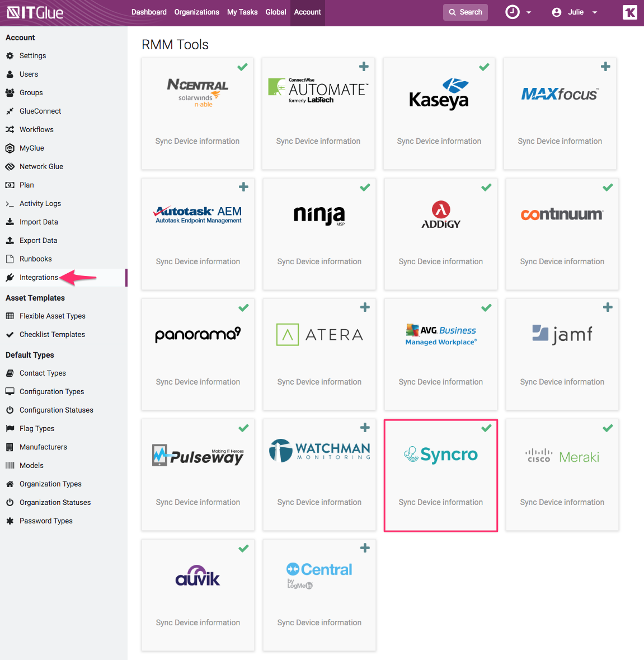Click the Import Data download icon

tap(10, 222)
